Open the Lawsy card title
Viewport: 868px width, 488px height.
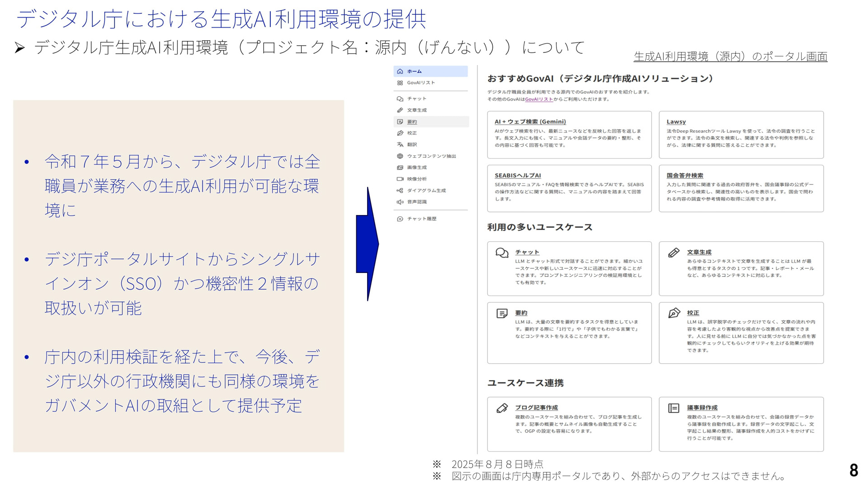tap(676, 122)
